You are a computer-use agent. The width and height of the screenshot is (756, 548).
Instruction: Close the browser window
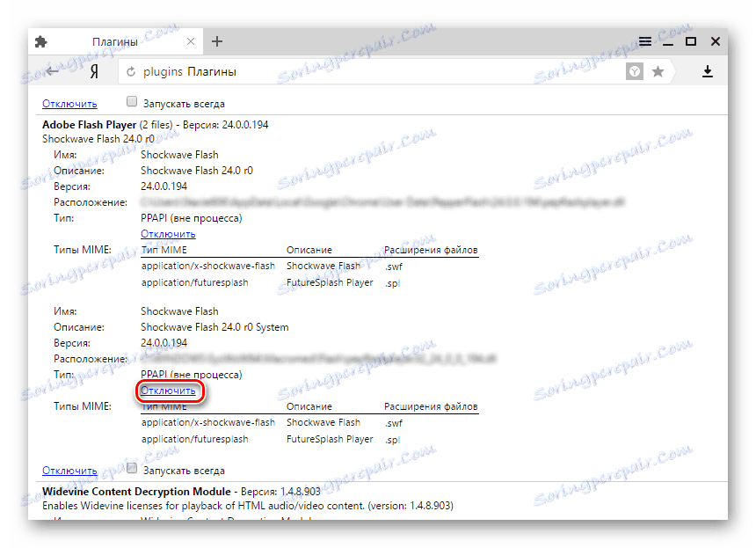[716, 41]
